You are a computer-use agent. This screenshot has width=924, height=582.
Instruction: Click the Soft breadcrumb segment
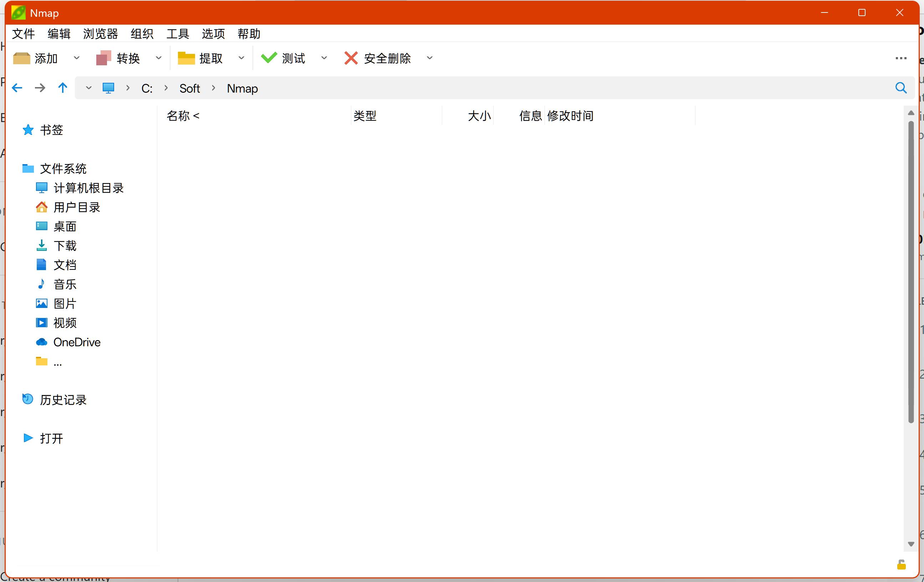[x=190, y=88]
